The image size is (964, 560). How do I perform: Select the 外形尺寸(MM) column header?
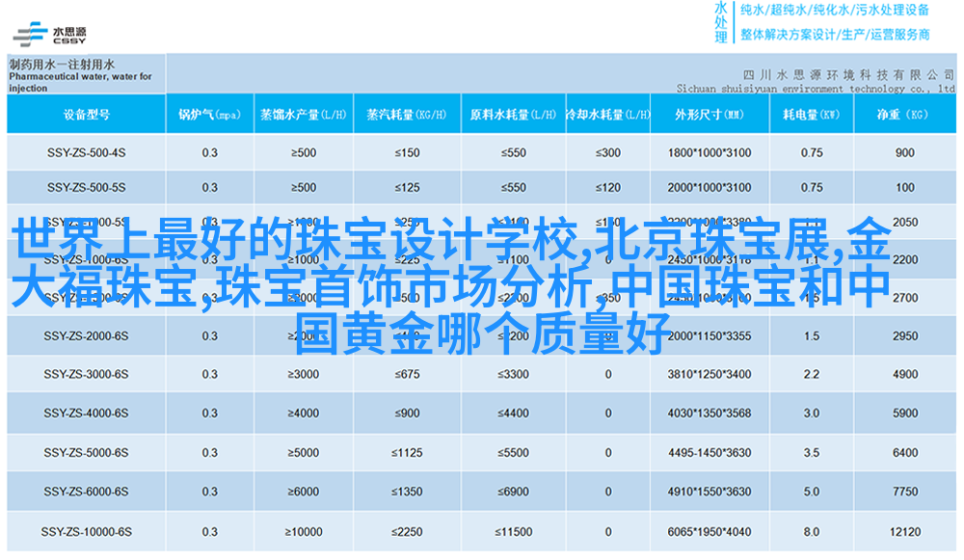pyautogui.click(x=709, y=115)
